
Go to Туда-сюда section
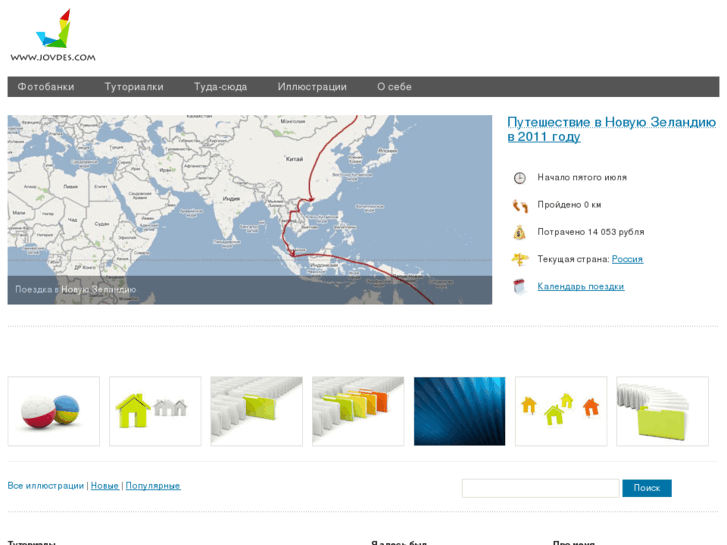coord(220,87)
